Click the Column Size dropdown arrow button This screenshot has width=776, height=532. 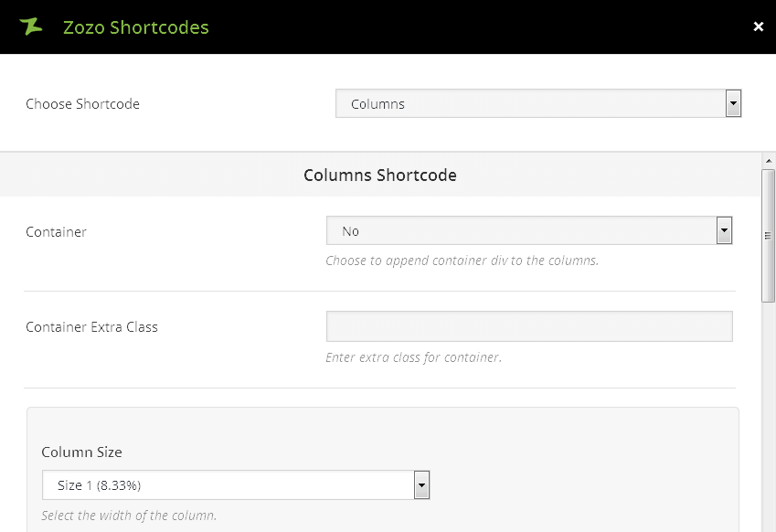[421, 485]
